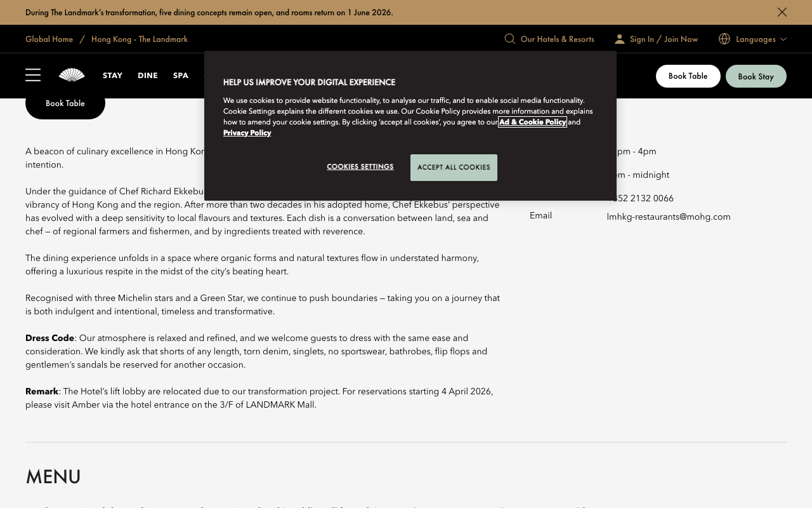Click the white Book Table header button

(x=688, y=76)
